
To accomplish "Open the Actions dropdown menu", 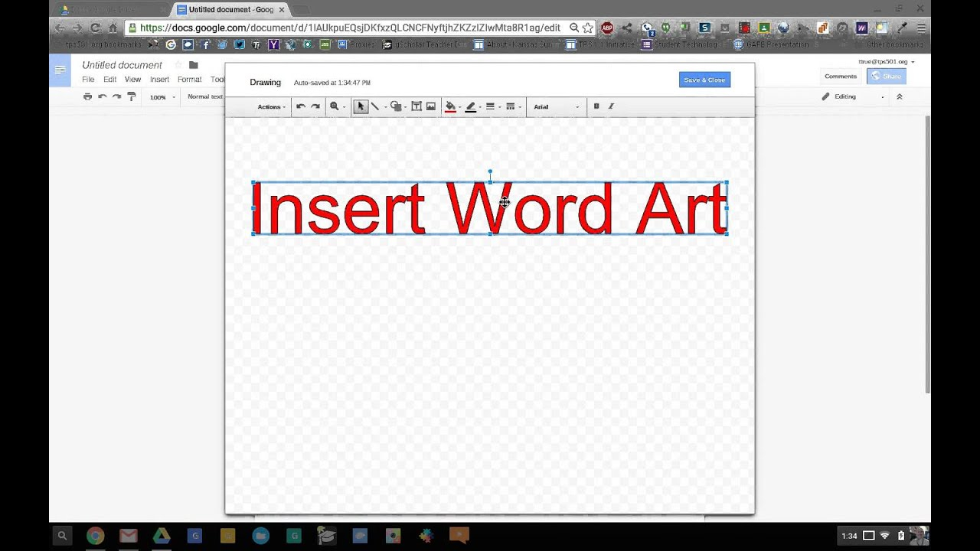I will 271,107.
